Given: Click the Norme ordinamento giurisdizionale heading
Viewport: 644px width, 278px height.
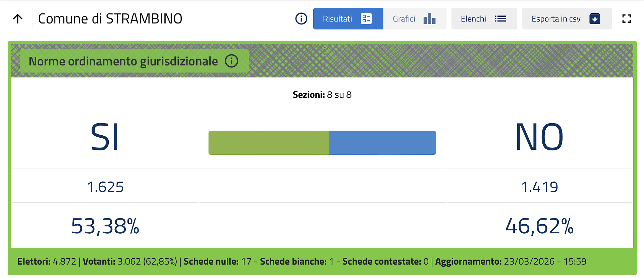Looking at the screenshot, I should tap(123, 61).
